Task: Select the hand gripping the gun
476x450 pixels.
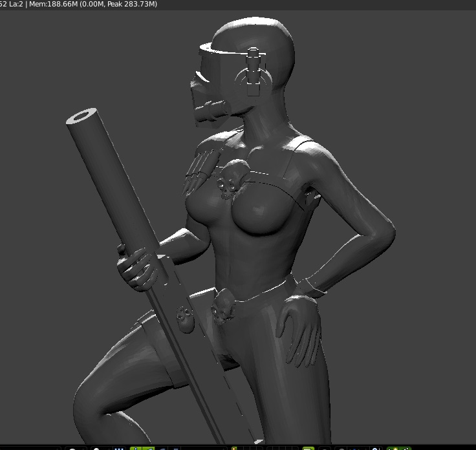Action: click(137, 265)
